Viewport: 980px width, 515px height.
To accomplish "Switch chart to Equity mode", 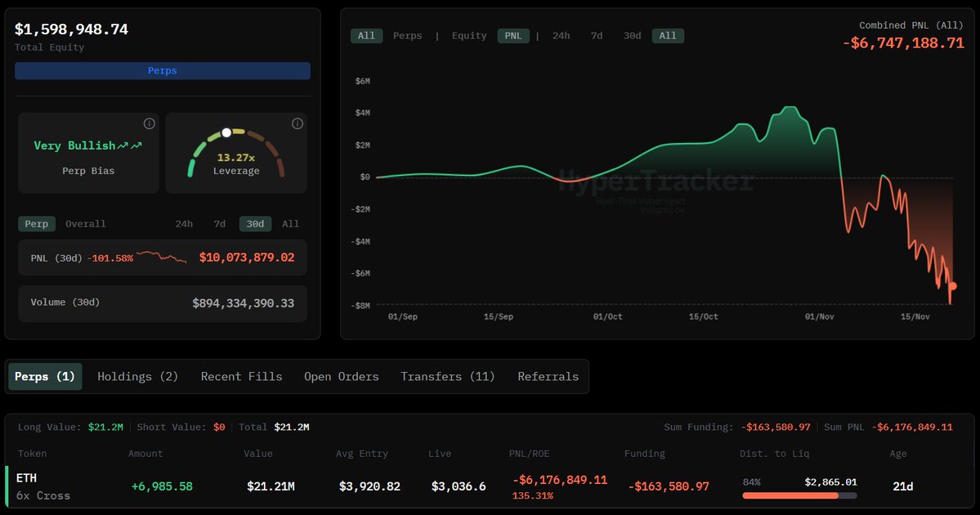I will click(469, 36).
